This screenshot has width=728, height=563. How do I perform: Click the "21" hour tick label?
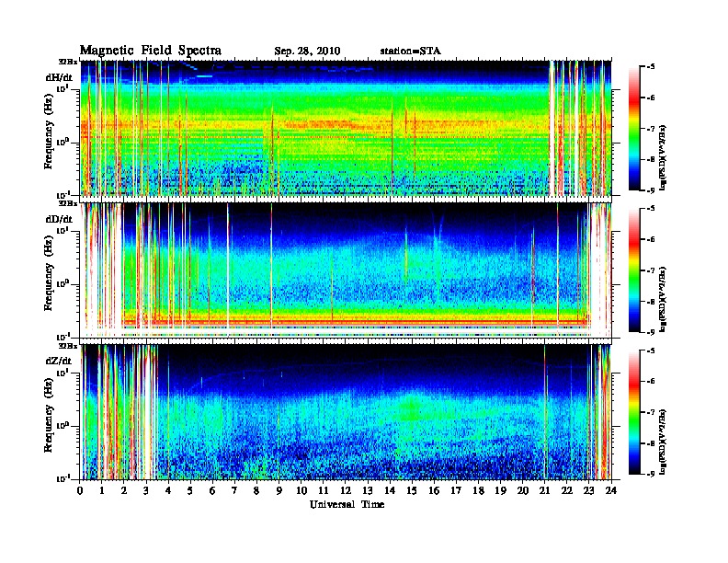click(x=544, y=490)
